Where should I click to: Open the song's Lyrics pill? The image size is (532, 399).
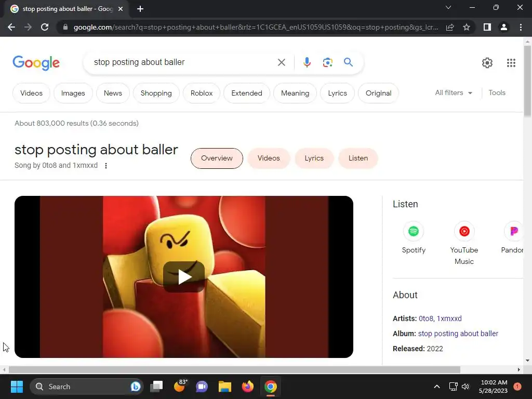tap(314, 158)
